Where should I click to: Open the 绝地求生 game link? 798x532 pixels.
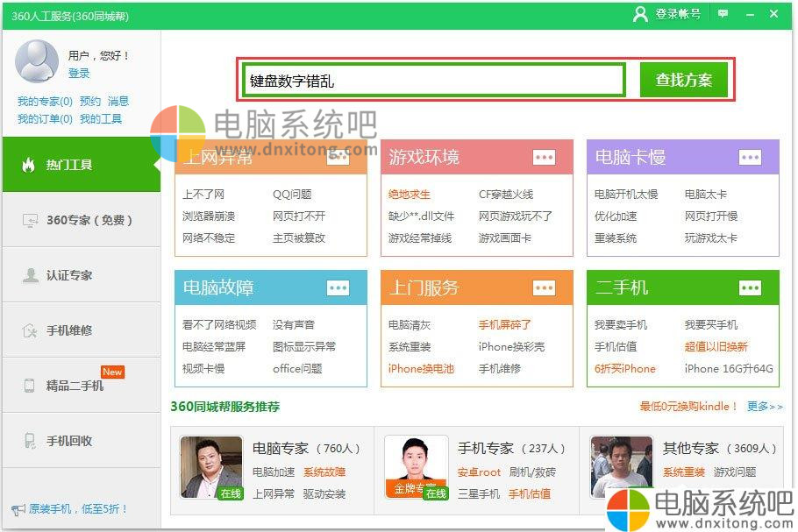tap(410, 195)
